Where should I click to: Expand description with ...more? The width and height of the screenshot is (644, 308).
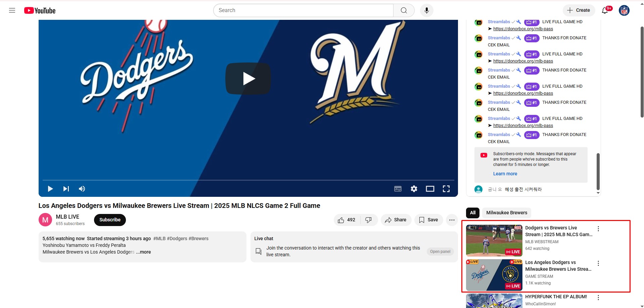(143, 252)
